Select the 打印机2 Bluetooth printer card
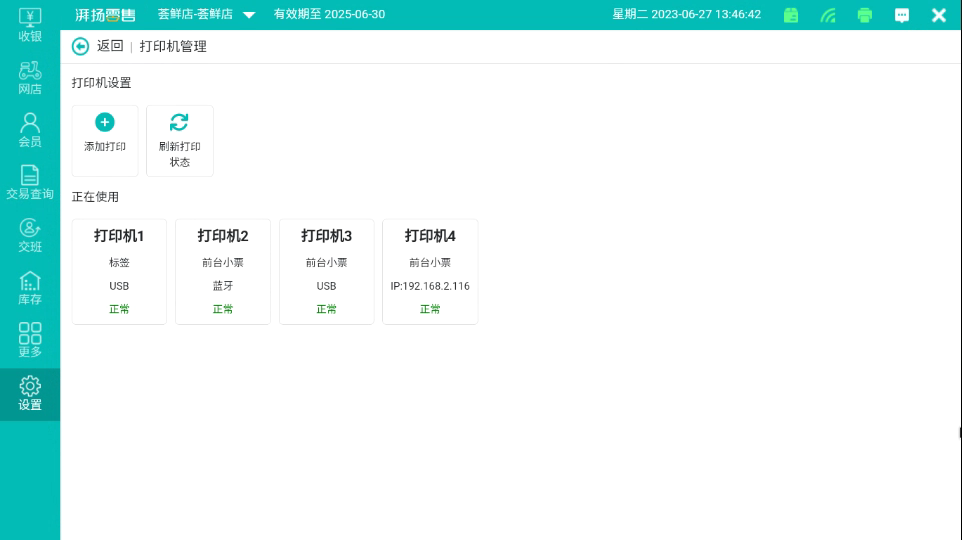962x540 pixels. 223,272
